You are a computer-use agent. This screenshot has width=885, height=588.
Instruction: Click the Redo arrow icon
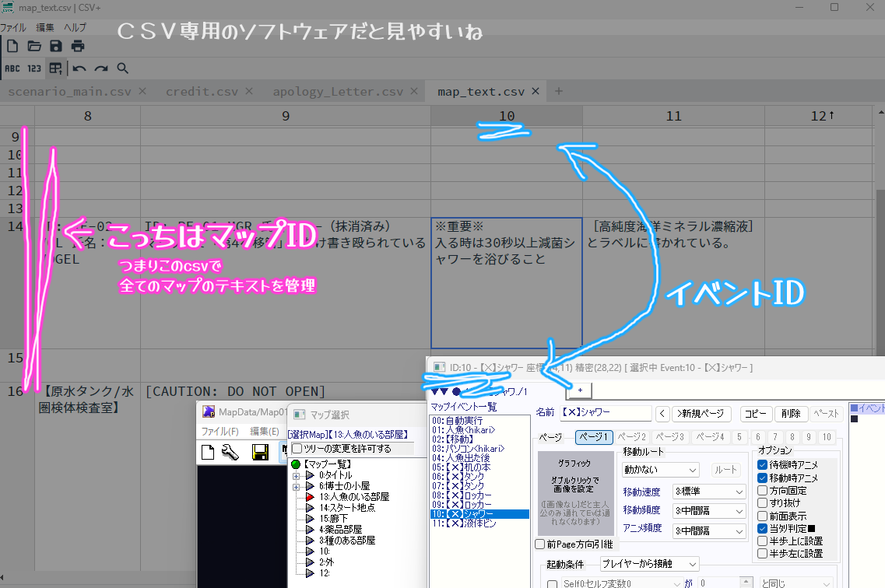[101, 68]
